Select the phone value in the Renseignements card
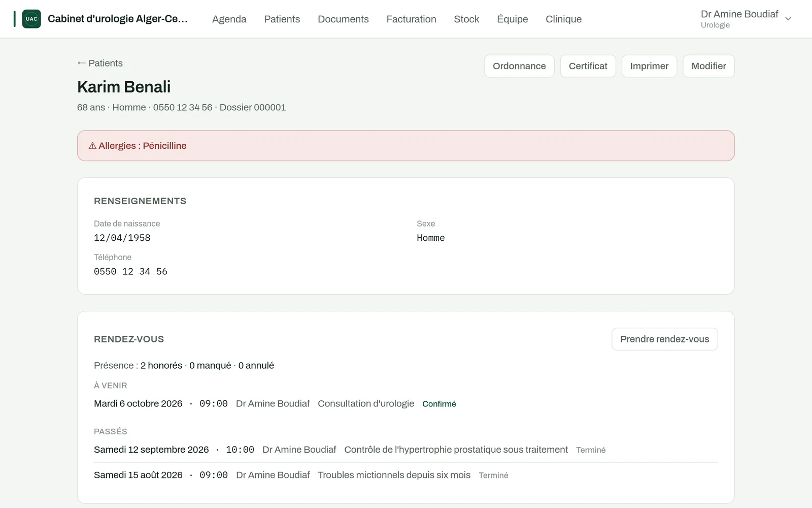This screenshot has width=812, height=508. (x=130, y=271)
